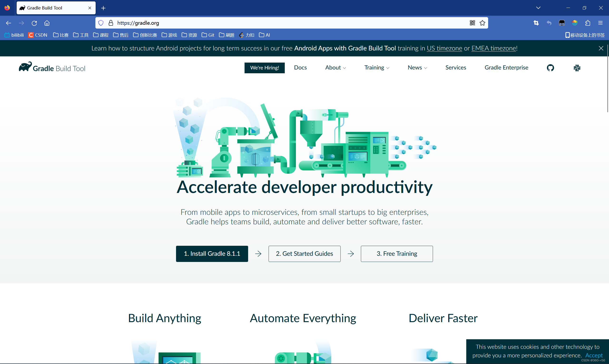Click tracking protection shield icon
609x364 pixels.
tap(101, 23)
